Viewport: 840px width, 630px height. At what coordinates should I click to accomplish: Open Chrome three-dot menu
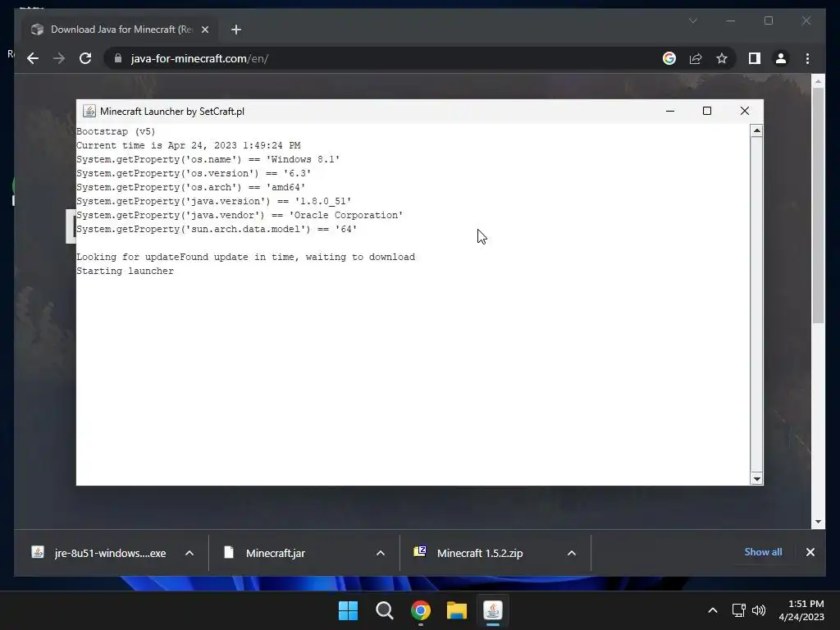807,58
